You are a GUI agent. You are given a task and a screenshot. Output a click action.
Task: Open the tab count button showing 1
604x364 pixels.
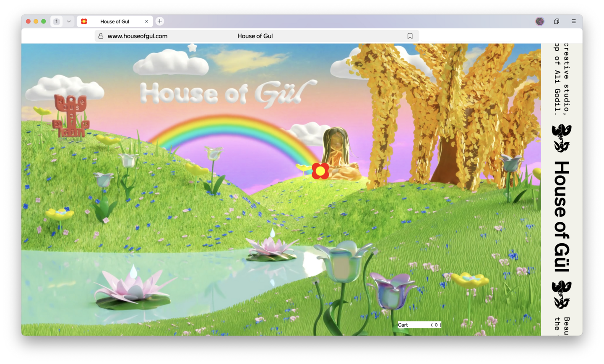(x=57, y=21)
